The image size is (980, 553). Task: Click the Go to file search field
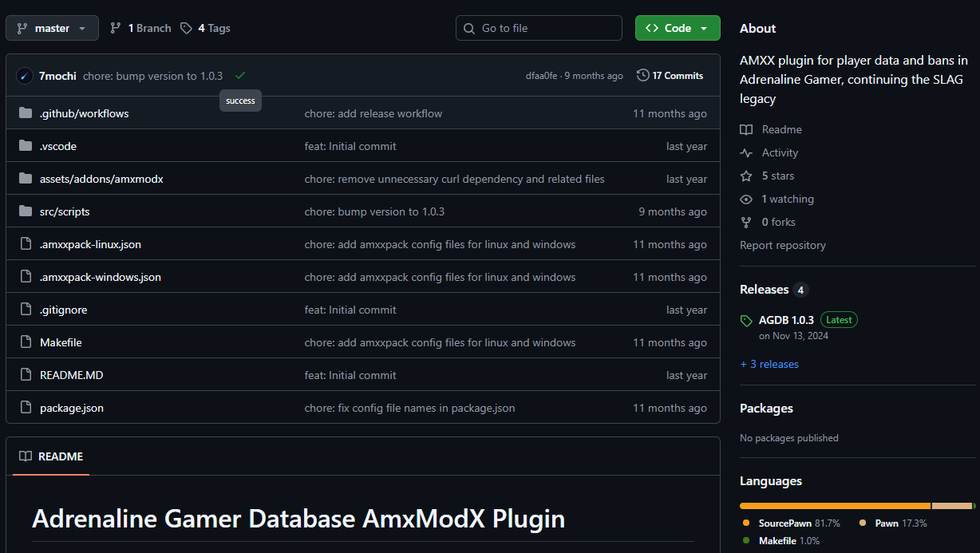click(539, 27)
